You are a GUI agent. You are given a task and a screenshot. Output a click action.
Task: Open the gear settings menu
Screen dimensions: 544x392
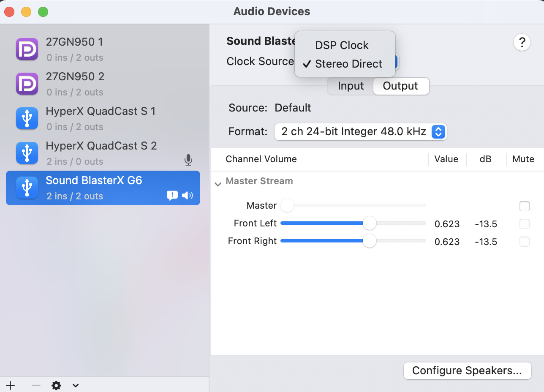coord(56,385)
